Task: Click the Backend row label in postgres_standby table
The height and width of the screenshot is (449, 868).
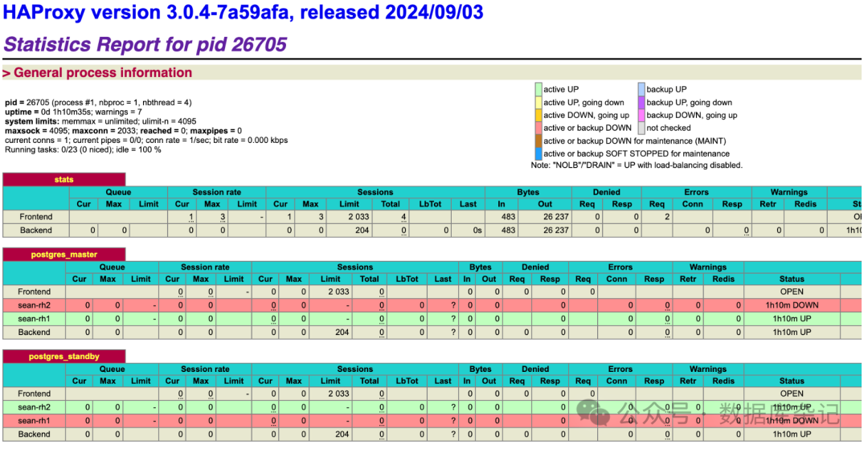Action: point(35,434)
